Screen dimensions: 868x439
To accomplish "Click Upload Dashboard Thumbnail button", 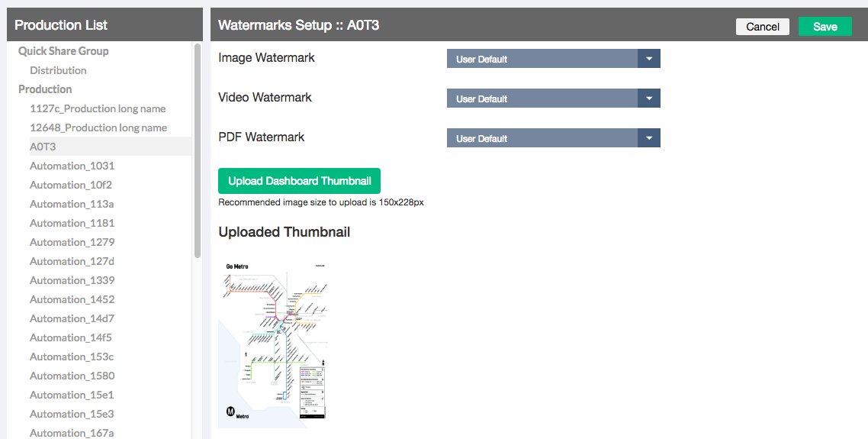I will coord(299,181).
